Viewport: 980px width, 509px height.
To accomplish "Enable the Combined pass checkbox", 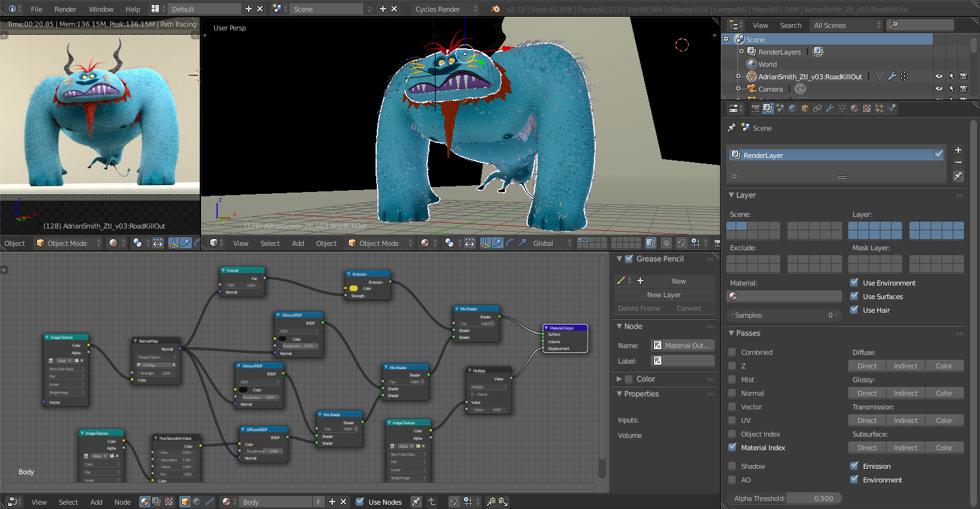I will click(x=733, y=352).
